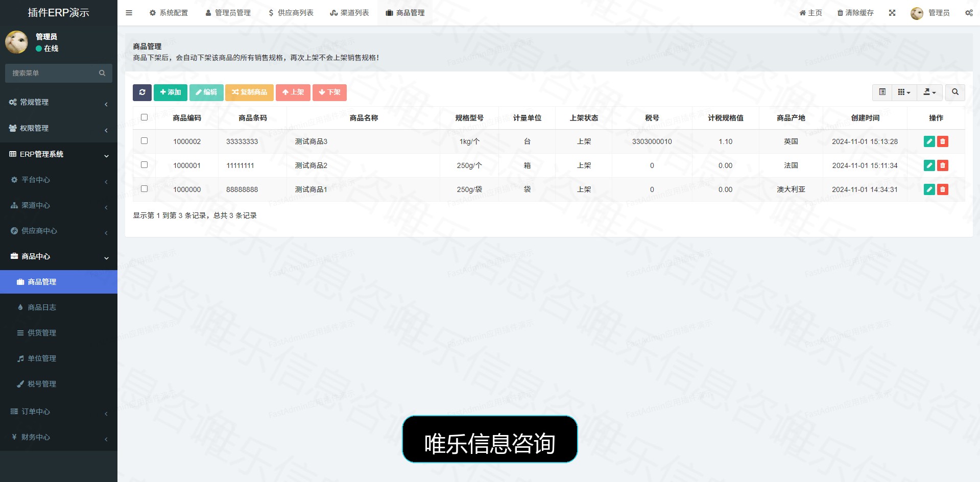Check the box for row 1000001
The width and height of the screenshot is (980, 482).
144,165
